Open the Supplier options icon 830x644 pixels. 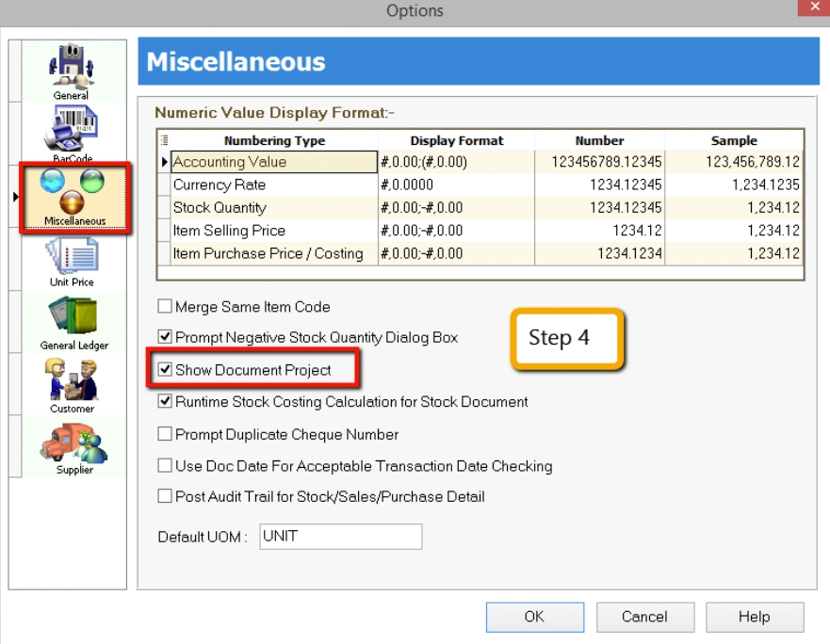point(73,447)
